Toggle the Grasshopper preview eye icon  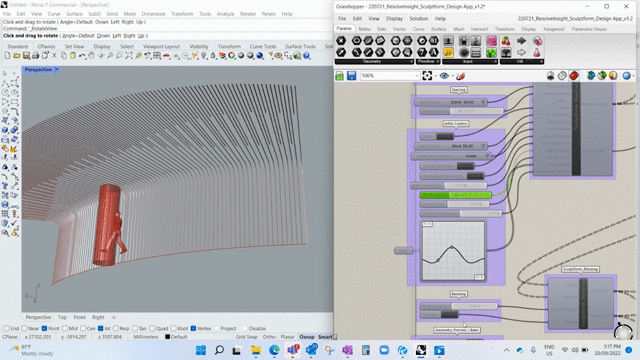tap(444, 76)
